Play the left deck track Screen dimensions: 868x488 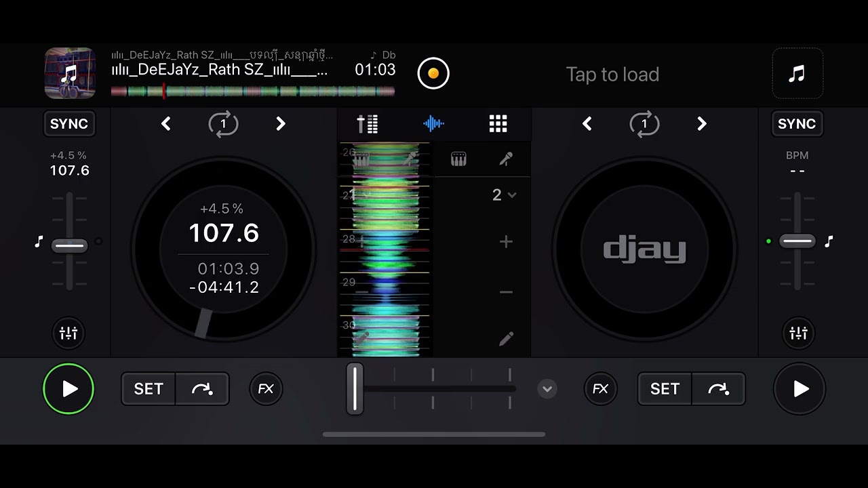tap(68, 389)
